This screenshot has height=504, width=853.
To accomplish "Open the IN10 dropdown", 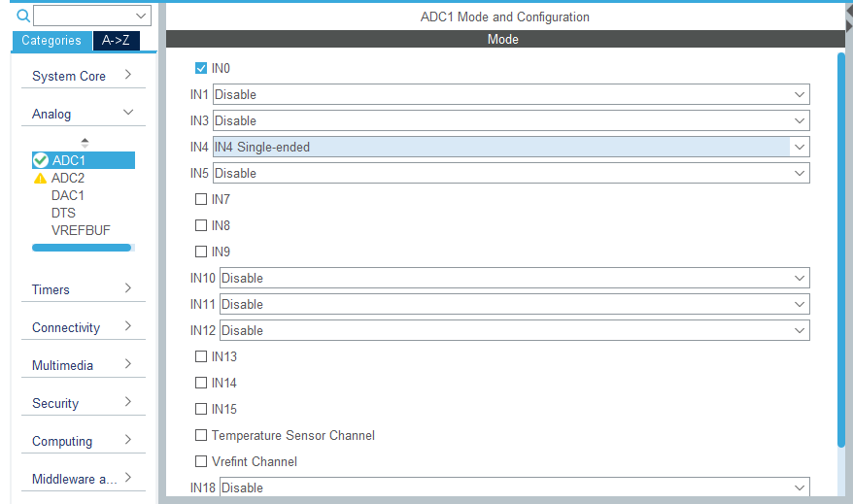I will [x=514, y=278].
